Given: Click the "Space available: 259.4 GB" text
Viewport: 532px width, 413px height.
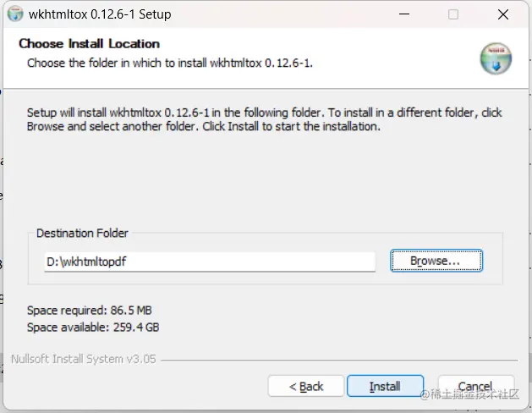Looking at the screenshot, I should click(93, 327).
